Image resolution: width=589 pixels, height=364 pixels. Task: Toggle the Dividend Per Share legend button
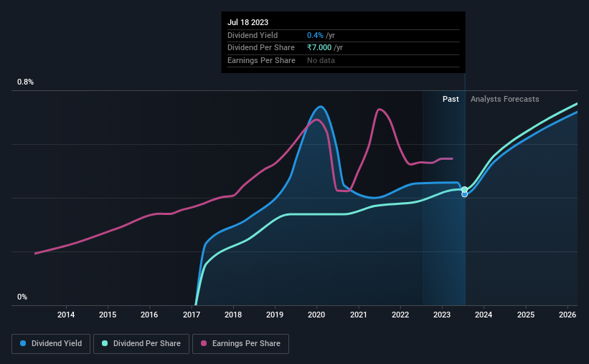click(141, 344)
